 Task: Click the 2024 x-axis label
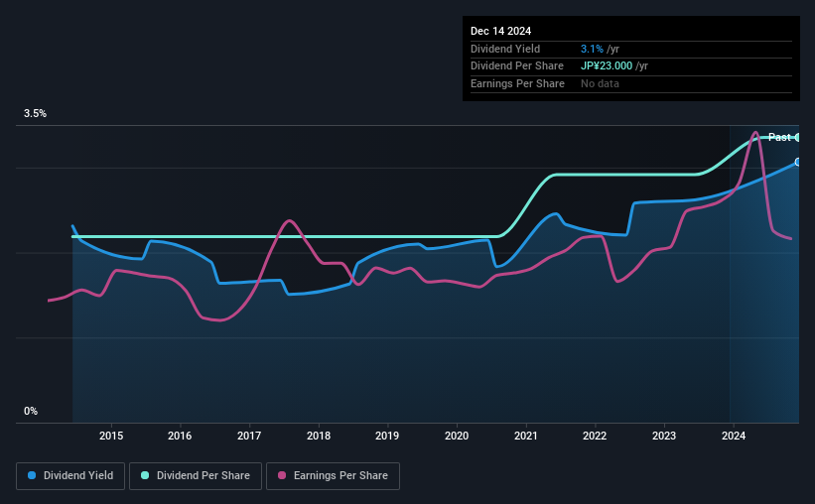pyautogui.click(x=734, y=436)
